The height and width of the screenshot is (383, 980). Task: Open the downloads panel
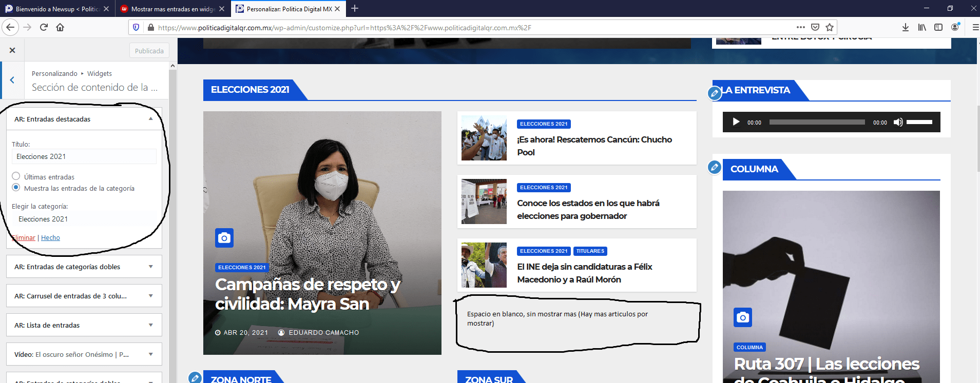[906, 27]
